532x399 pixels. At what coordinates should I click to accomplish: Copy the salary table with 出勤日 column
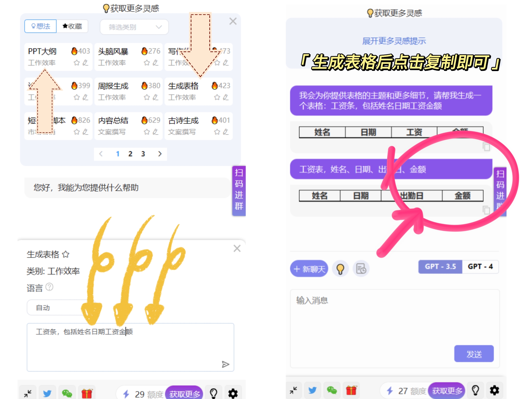pos(486,210)
